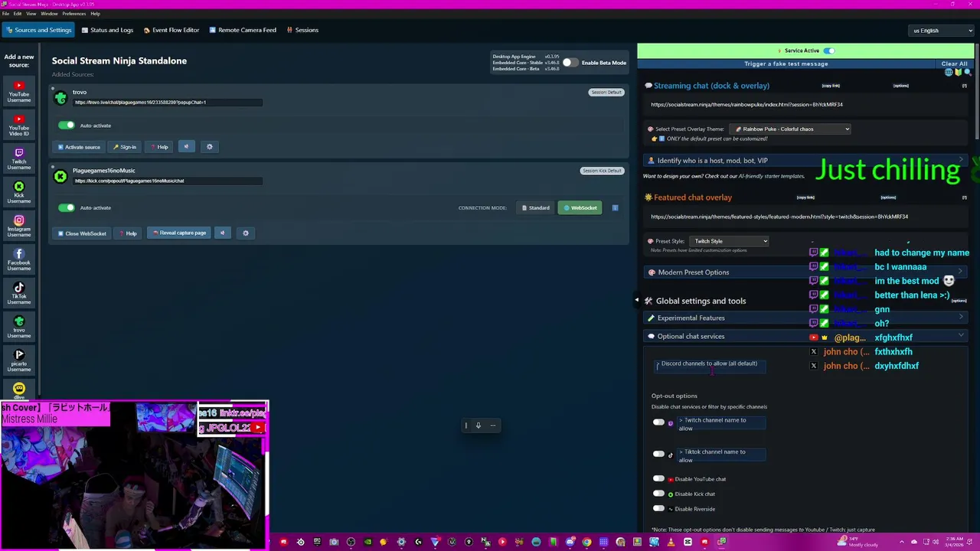Open the Preset Style dropdown showing Twitch Style
The height and width of the screenshot is (551, 980).
(729, 241)
